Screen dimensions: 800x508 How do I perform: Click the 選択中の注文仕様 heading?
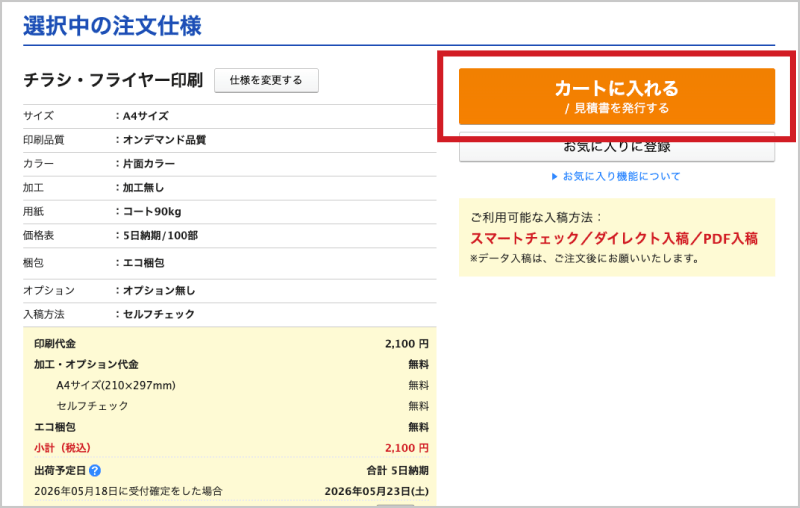pos(112,26)
